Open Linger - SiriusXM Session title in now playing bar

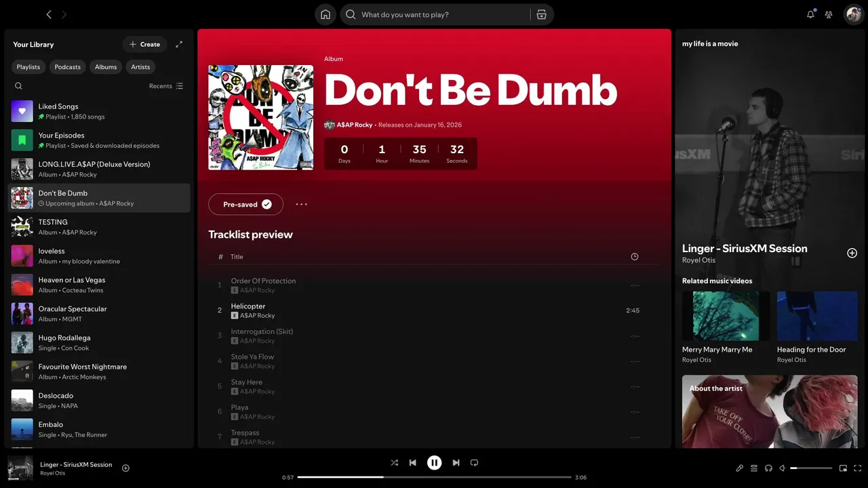coord(76,464)
